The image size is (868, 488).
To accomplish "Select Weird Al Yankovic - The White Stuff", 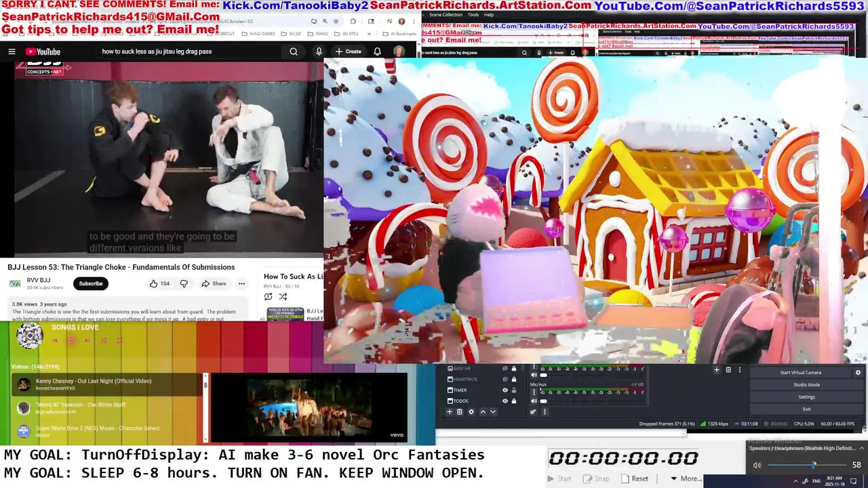I will tap(108, 408).
